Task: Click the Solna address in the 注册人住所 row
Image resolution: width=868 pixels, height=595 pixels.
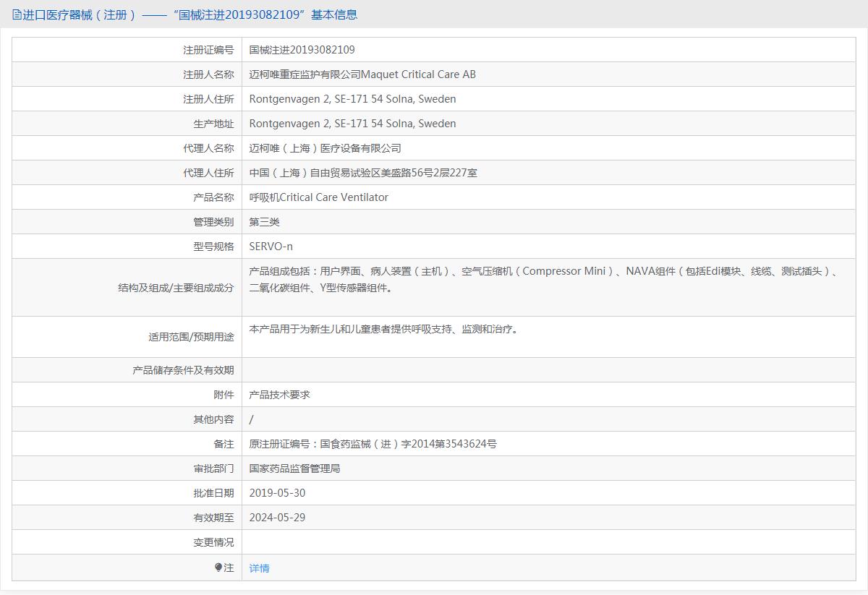Action: 353,99
